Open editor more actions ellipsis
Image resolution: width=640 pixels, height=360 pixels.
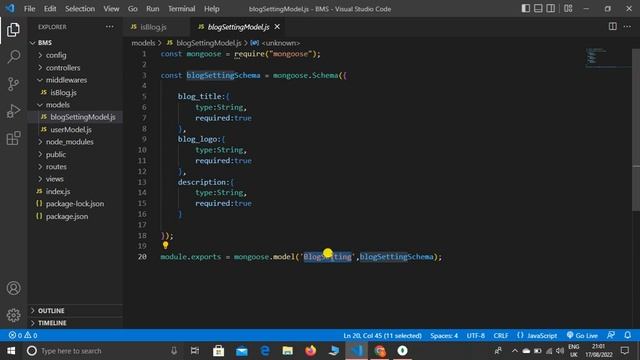(627, 27)
